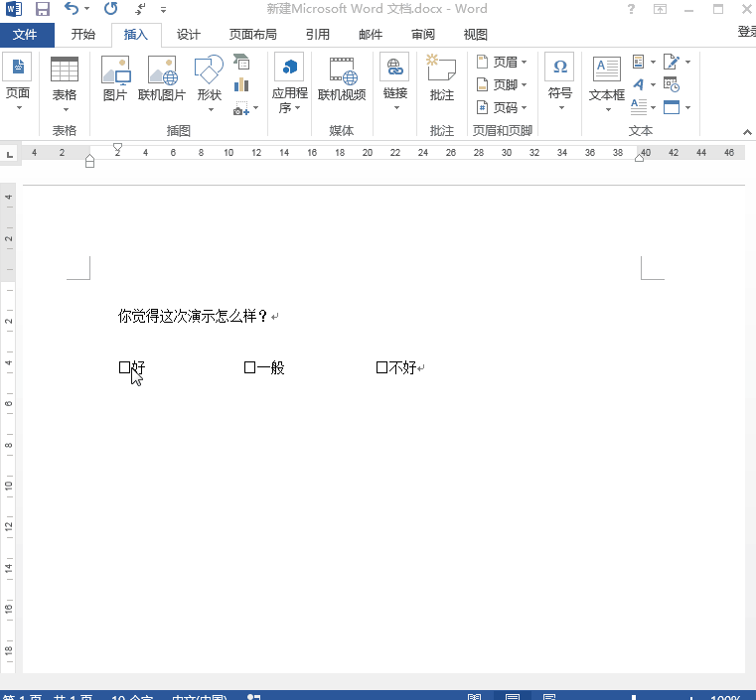Click the 联机图片 online pictures icon

point(162,70)
